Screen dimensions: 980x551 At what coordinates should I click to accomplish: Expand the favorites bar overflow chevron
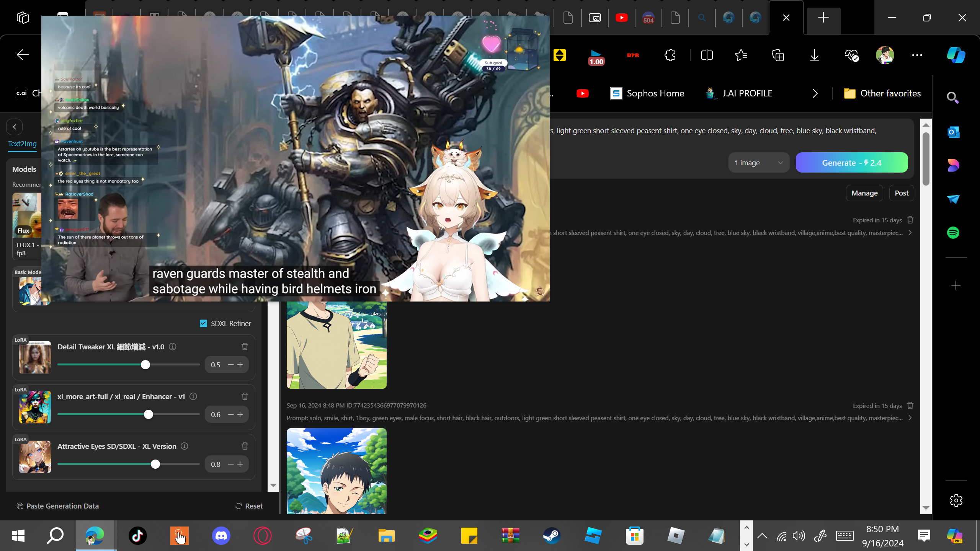815,93
